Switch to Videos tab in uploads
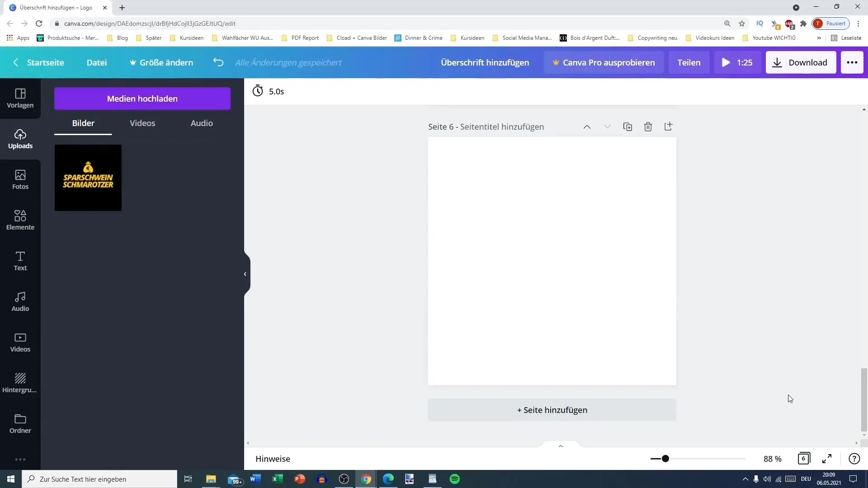Image resolution: width=868 pixels, height=488 pixels. pos(142,123)
